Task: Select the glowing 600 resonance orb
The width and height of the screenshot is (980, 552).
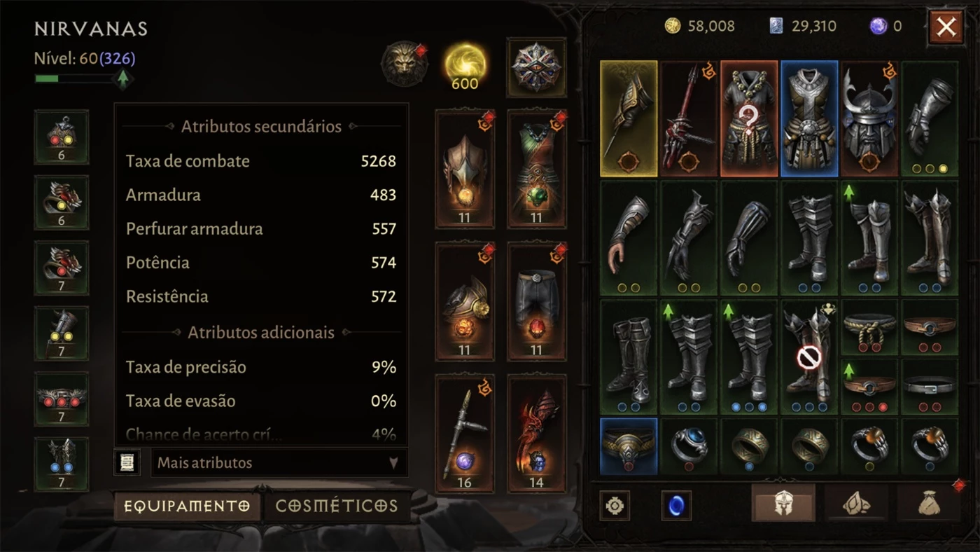Action: (465, 67)
